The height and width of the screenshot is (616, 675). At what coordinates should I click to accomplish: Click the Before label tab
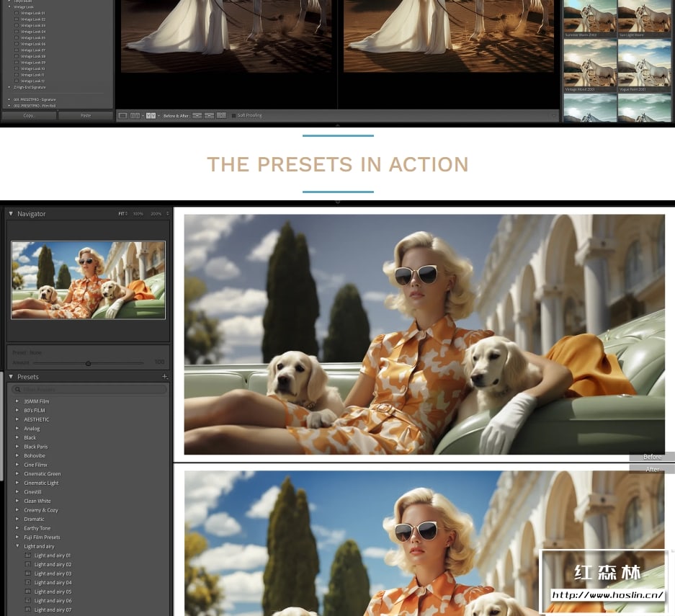tap(652, 457)
